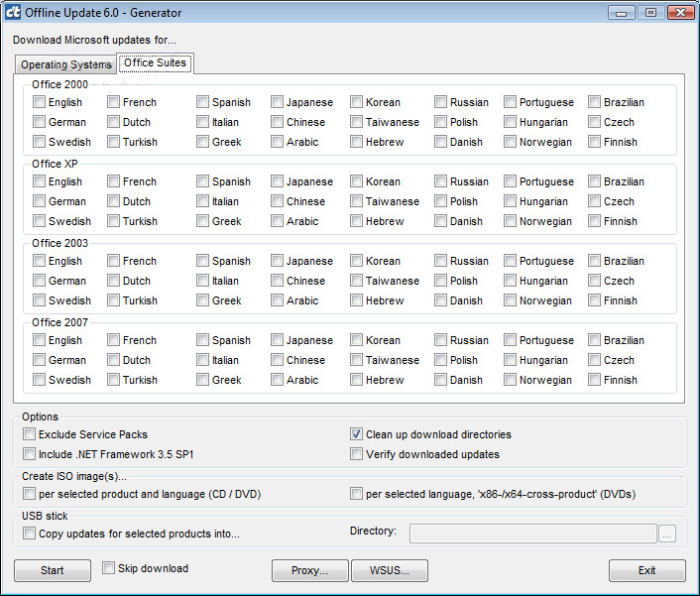Enable Verify downloaded updates
Image resolution: width=700 pixels, height=596 pixels.
[x=356, y=454]
